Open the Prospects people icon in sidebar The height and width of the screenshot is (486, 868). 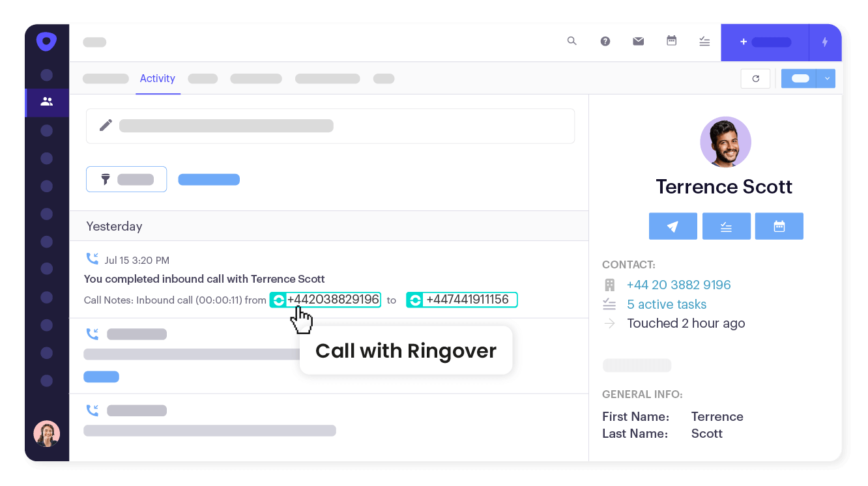46,102
